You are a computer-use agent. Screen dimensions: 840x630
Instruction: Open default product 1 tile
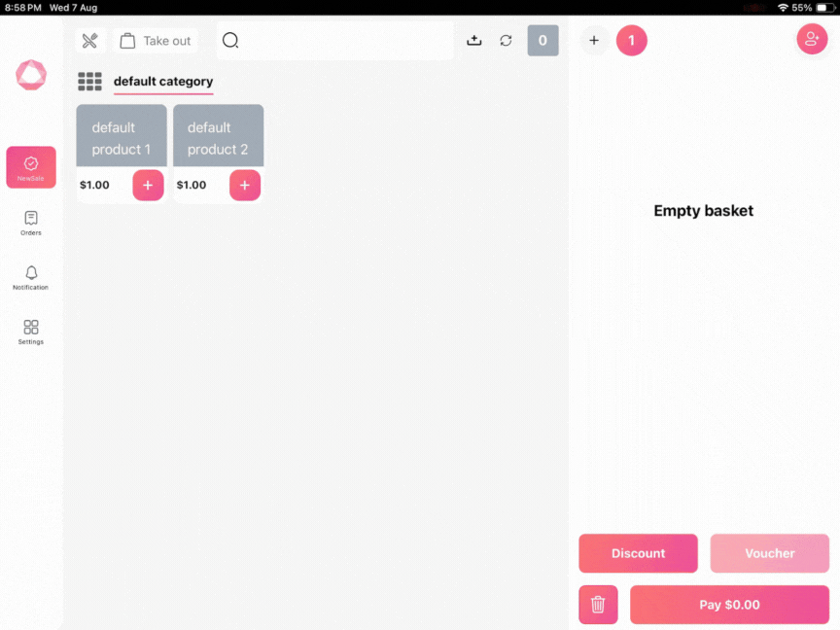point(122,137)
